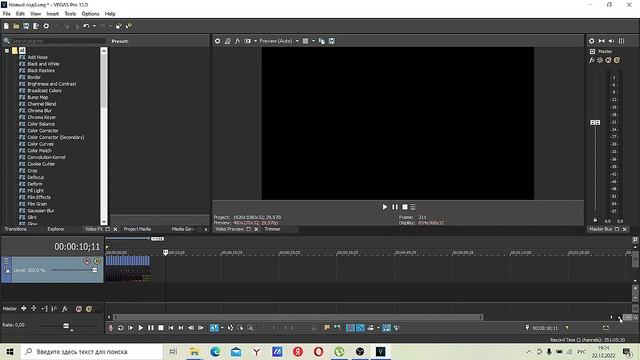The width and height of the screenshot is (640, 360).
Task: Play the timeline from transport bar
Action: pyautogui.click(x=141, y=328)
